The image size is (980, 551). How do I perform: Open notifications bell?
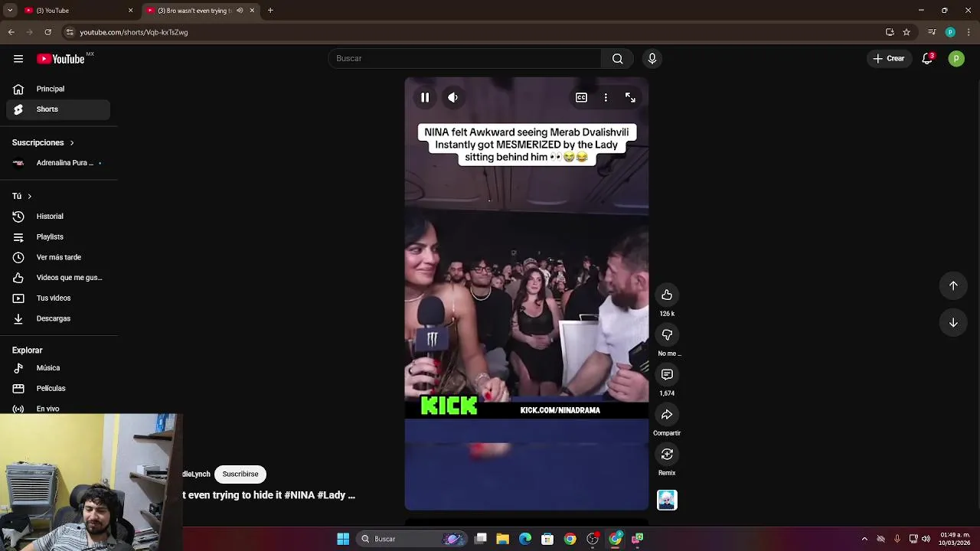927,58
